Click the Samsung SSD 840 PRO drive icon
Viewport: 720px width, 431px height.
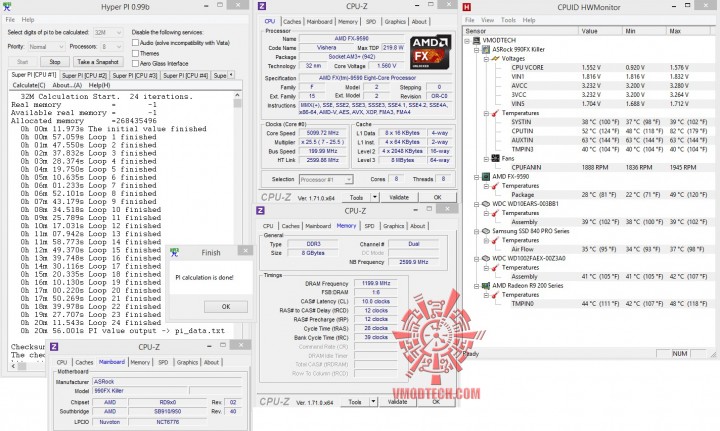[x=486, y=231]
